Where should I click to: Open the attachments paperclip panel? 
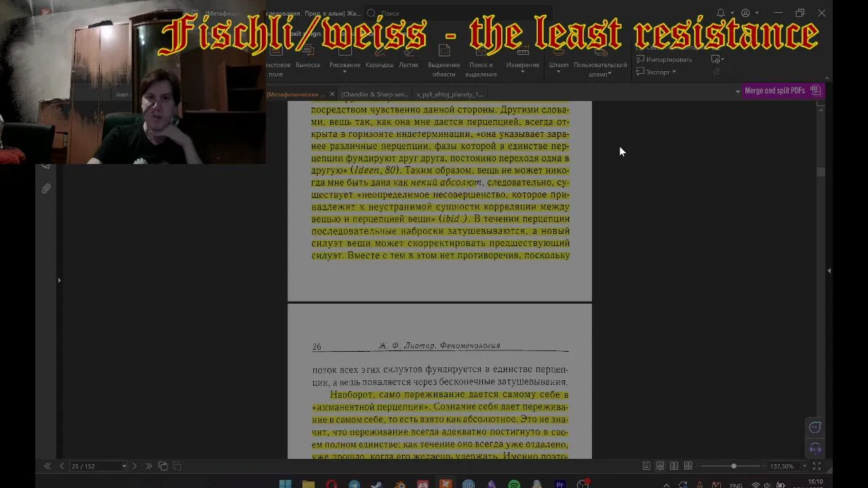tap(46, 188)
